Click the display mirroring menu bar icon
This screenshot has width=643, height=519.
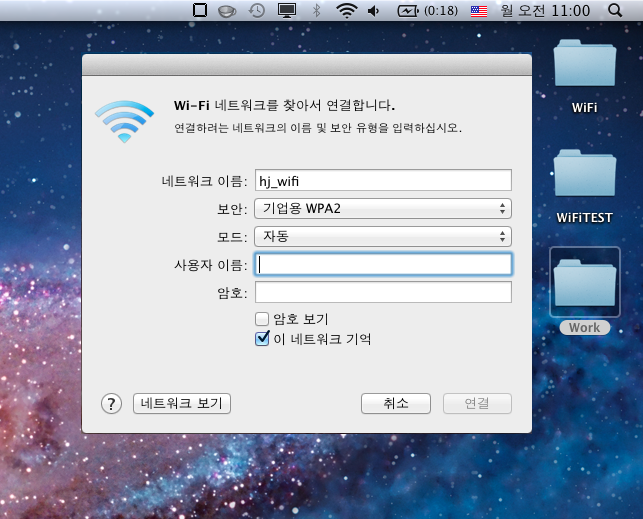coord(287,10)
